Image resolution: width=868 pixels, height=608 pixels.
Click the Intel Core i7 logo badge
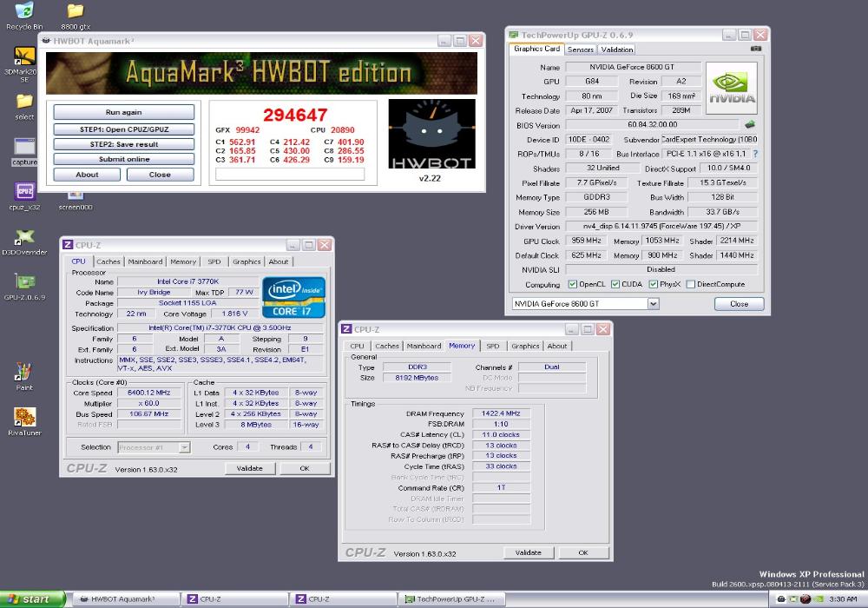coord(293,297)
